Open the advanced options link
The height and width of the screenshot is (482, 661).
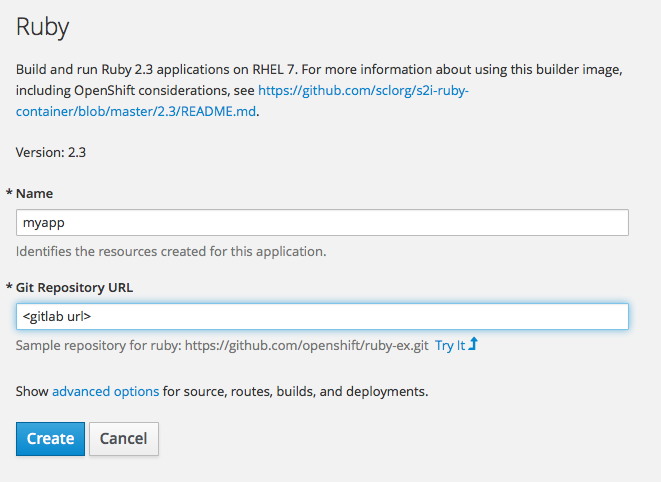point(105,391)
